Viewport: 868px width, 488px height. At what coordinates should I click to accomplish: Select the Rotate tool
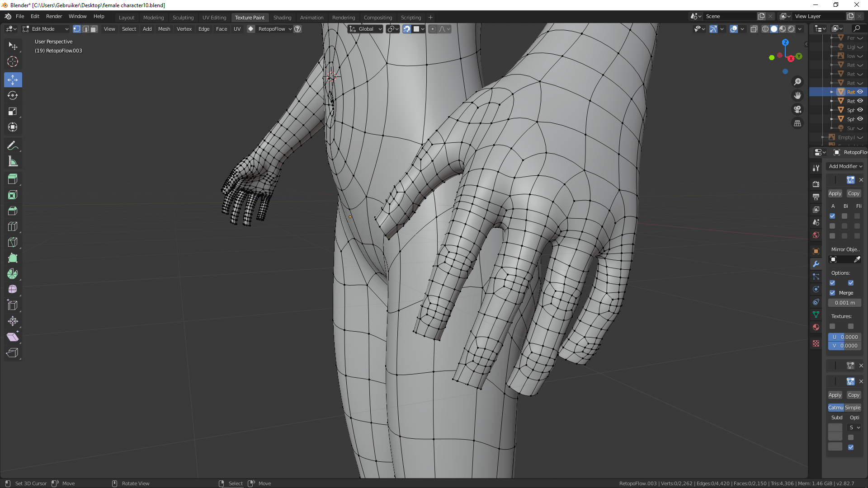coord(13,95)
